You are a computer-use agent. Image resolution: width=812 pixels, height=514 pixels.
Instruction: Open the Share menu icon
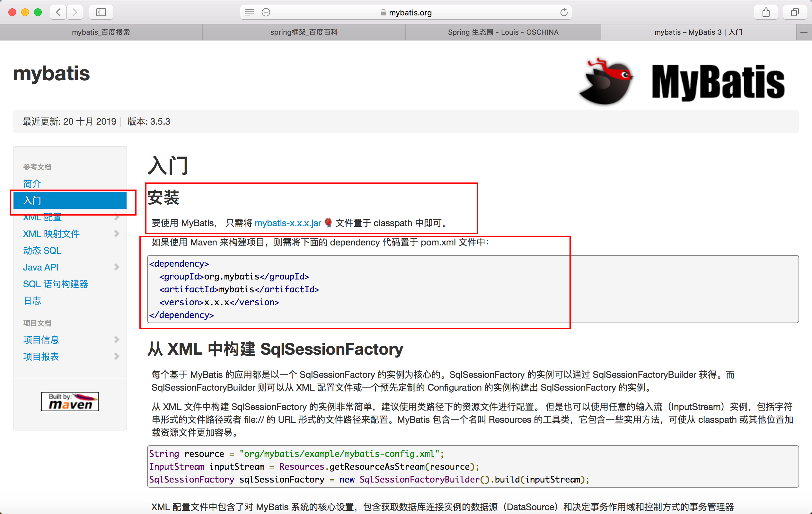tap(766, 12)
